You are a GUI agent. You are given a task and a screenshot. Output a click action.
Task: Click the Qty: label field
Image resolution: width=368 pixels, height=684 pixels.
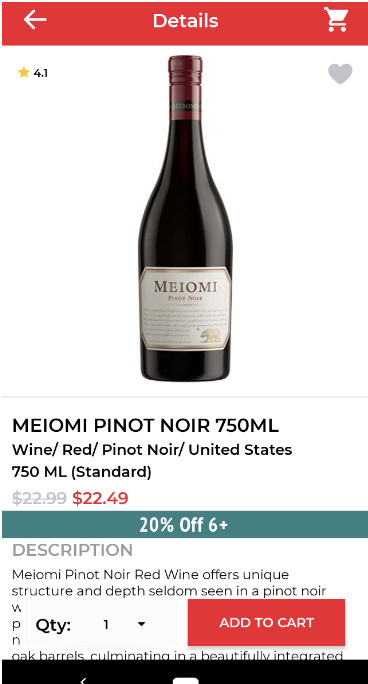click(x=53, y=625)
